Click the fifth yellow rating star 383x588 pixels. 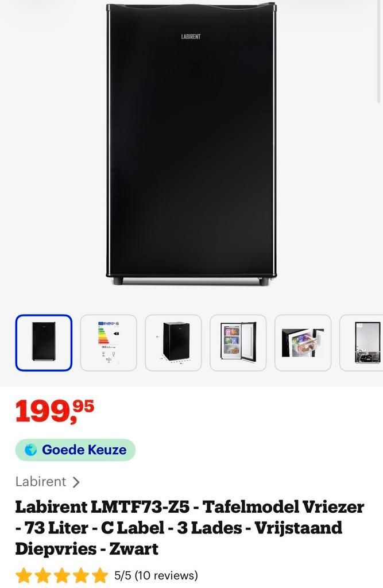pyautogui.click(x=100, y=575)
